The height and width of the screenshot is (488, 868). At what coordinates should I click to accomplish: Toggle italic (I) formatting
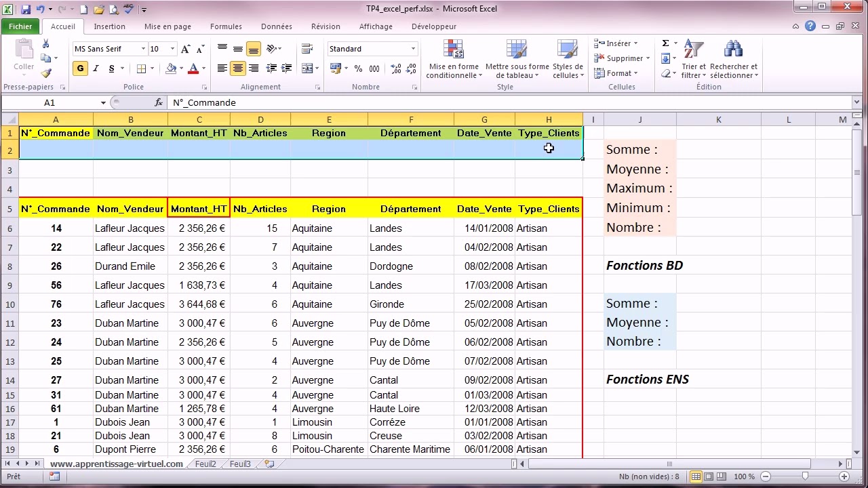pos(96,68)
